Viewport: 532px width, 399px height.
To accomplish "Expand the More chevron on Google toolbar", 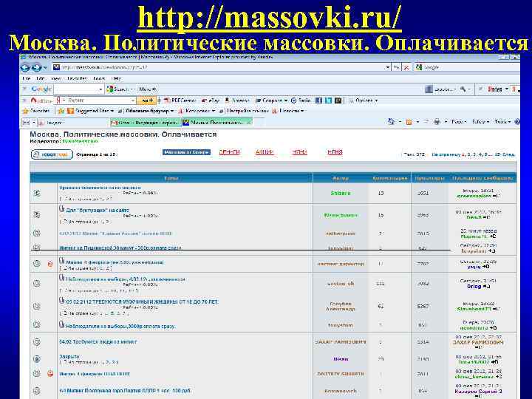I will [x=148, y=89].
